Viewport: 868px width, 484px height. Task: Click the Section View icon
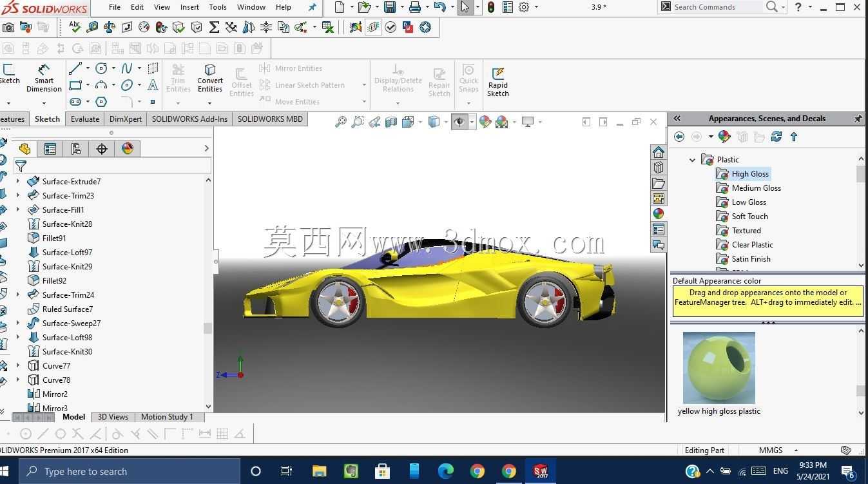[x=391, y=122]
